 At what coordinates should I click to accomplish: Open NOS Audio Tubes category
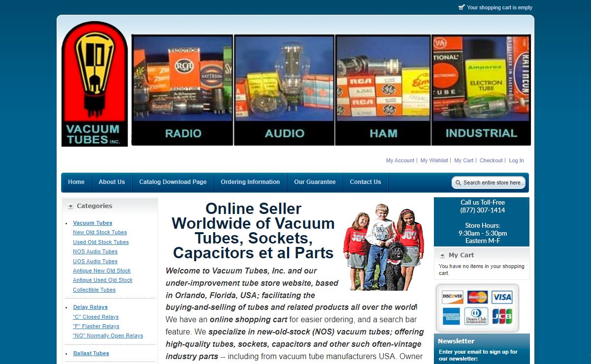point(95,251)
